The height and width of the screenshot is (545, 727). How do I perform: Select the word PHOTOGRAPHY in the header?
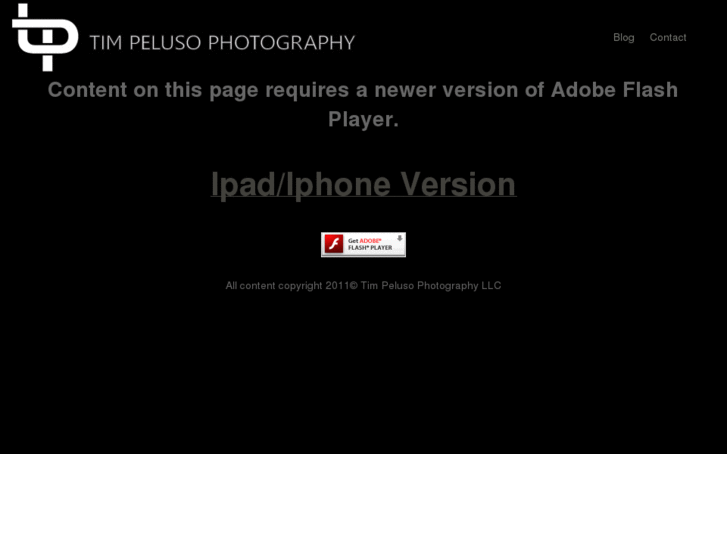coord(281,43)
